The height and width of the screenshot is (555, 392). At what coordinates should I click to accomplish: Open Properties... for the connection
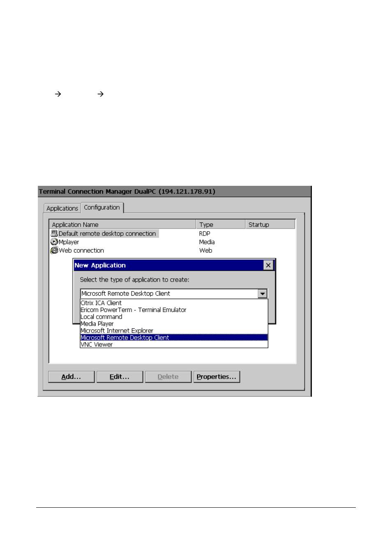coord(217,377)
